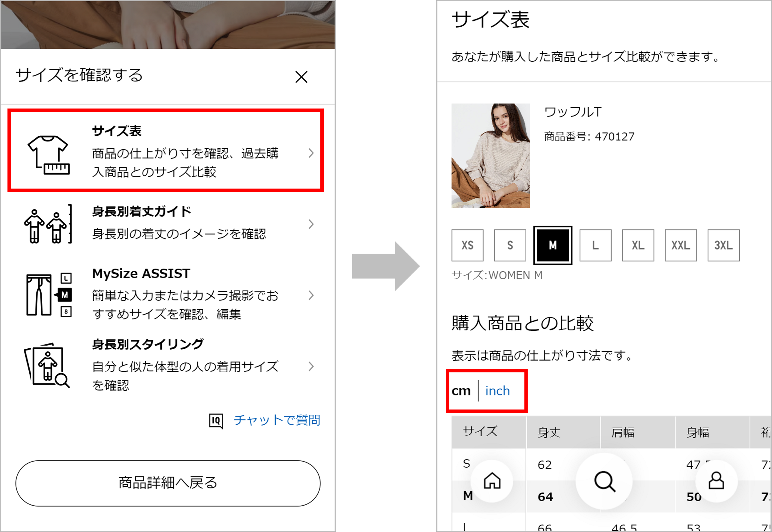This screenshot has height=532, width=772.
Task: Click product number 470127 text
Action: coord(589,136)
